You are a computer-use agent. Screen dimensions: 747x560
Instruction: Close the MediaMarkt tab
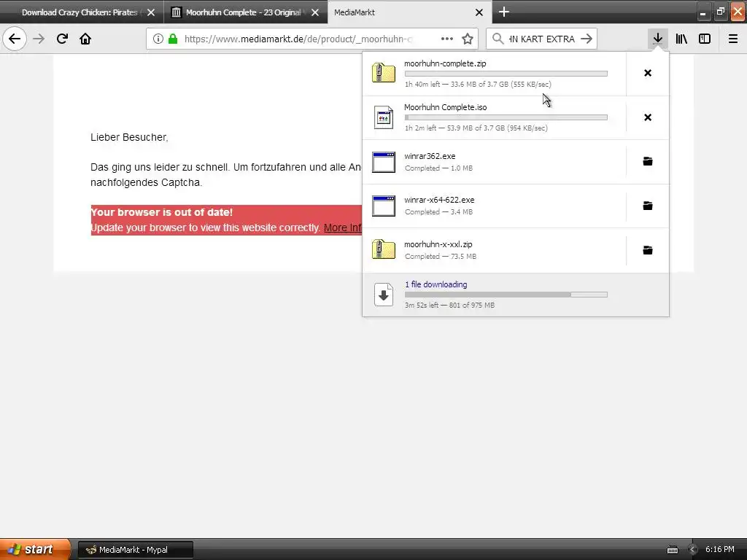479,12
